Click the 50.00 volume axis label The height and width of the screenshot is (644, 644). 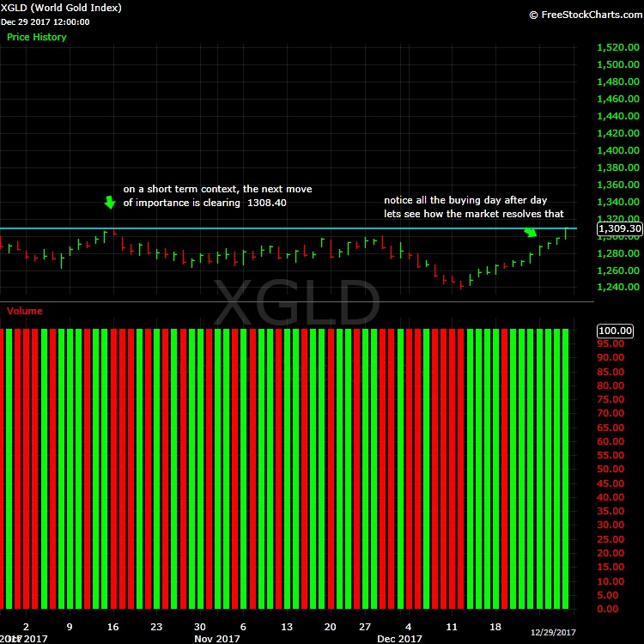[611, 469]
